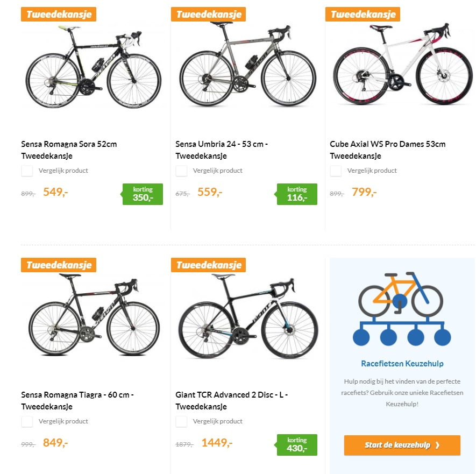Tick Vergelijk product for Sensa Umbria 24
The width and height of the screenshot is (476, 474).
click(181, 171)
